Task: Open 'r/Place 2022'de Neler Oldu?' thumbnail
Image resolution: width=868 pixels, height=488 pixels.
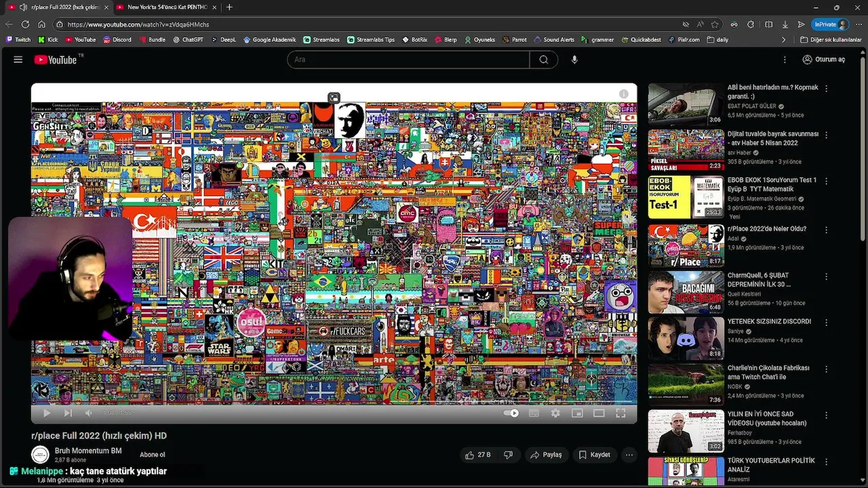Action: [x=686, y=245]
